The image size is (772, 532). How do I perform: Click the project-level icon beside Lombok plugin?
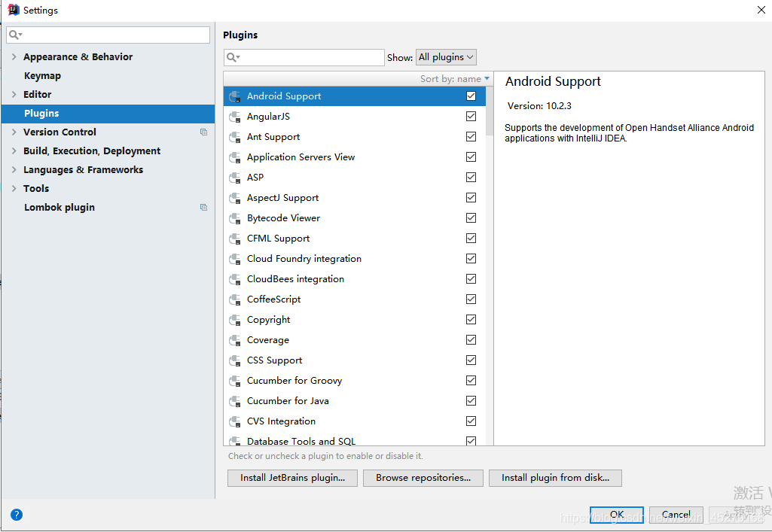pyautogui.click(x=203, y=207)
